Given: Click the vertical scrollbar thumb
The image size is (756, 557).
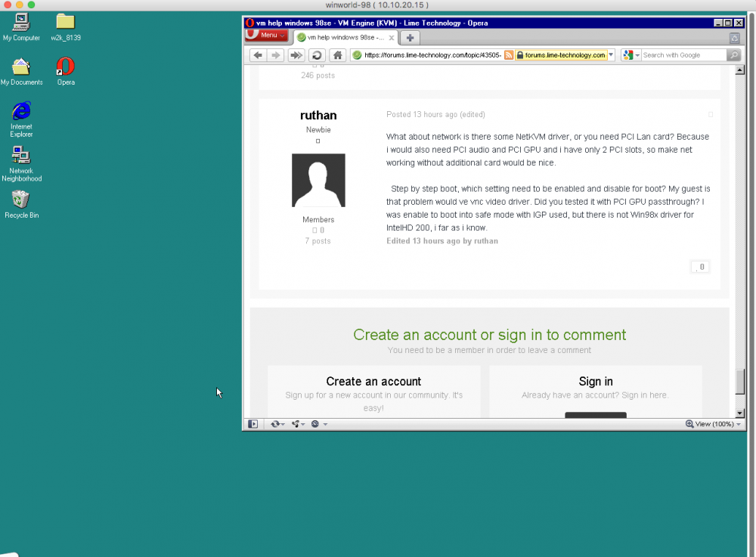Looking at the screenshot, I should coord(739,382).
